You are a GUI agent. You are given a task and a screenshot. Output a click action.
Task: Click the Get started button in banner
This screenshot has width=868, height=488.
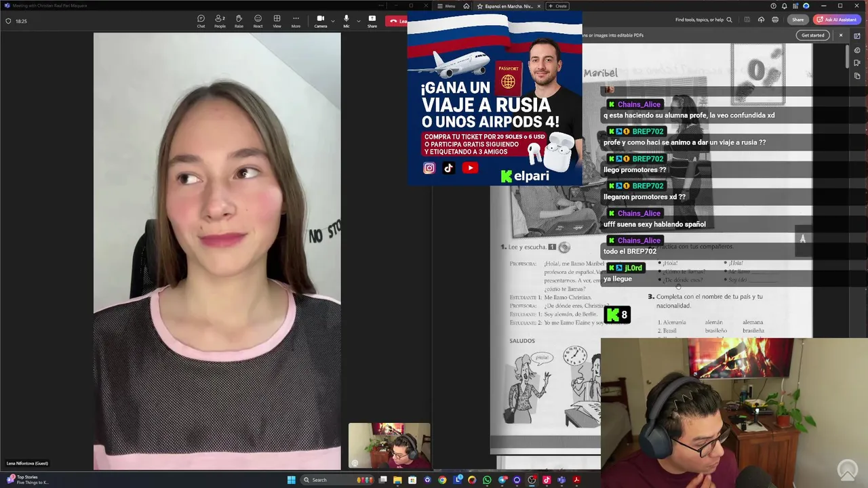[813, 35]
